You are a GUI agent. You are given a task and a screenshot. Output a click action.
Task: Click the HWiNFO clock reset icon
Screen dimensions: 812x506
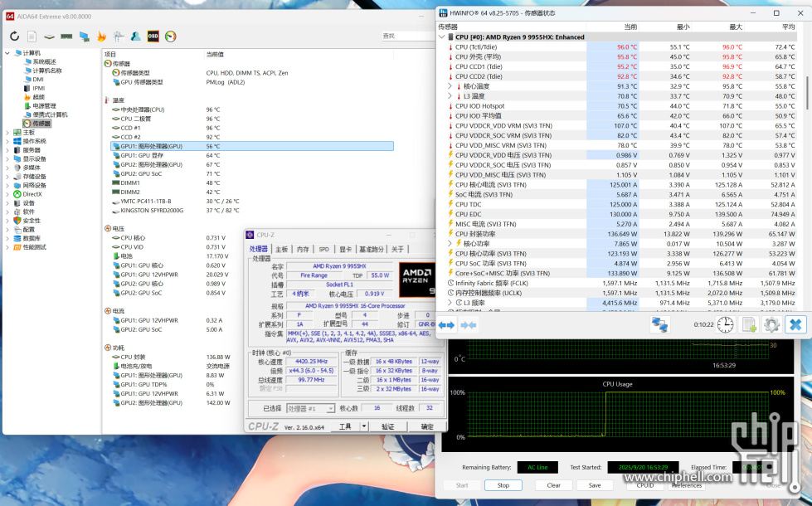[725, 324]
